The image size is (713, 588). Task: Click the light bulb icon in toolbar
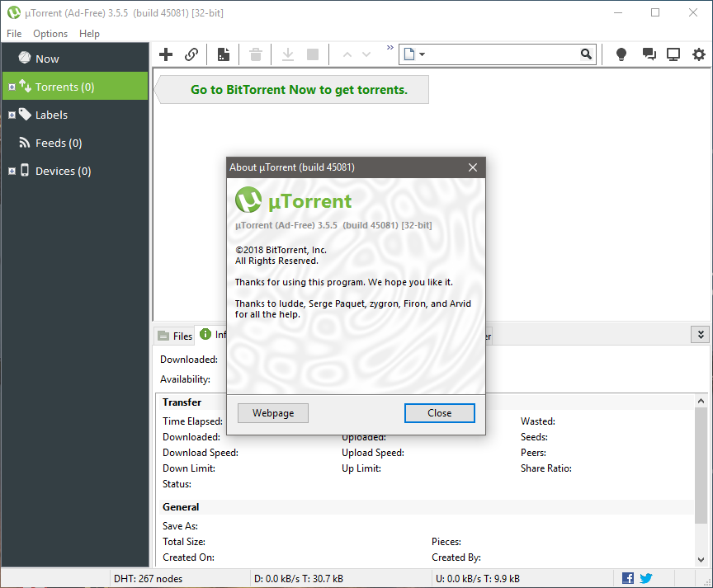click(621, 54)
